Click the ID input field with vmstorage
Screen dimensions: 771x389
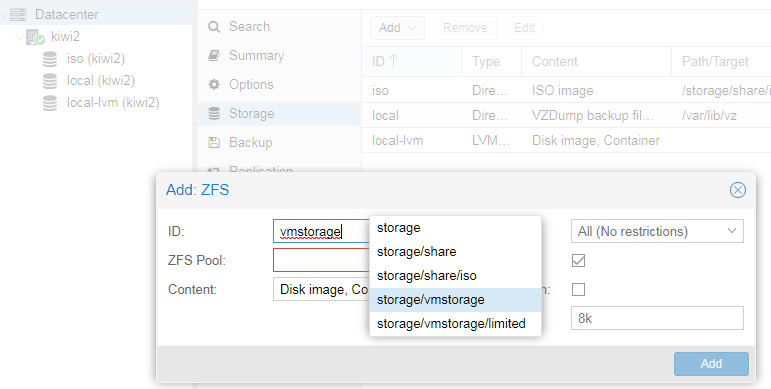click(x=321, y=231)
